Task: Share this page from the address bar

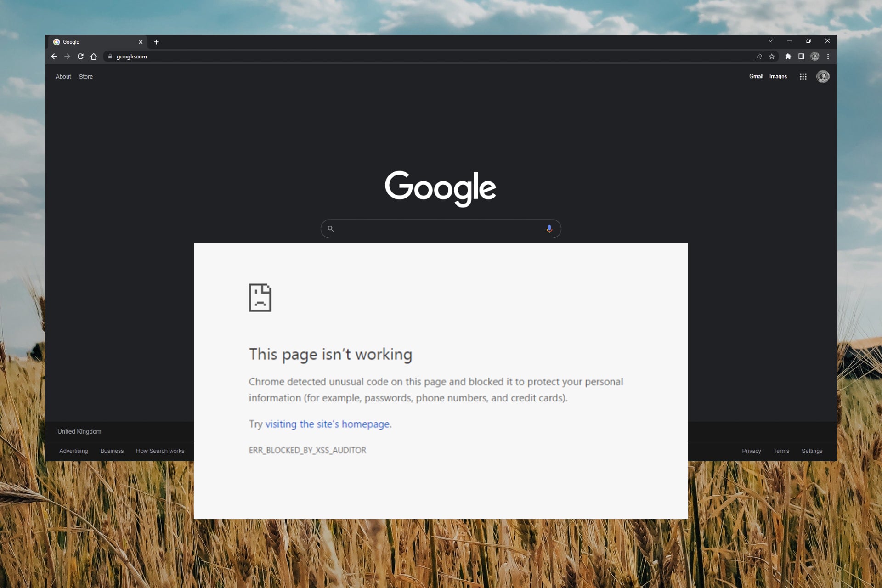Action: 758,57
